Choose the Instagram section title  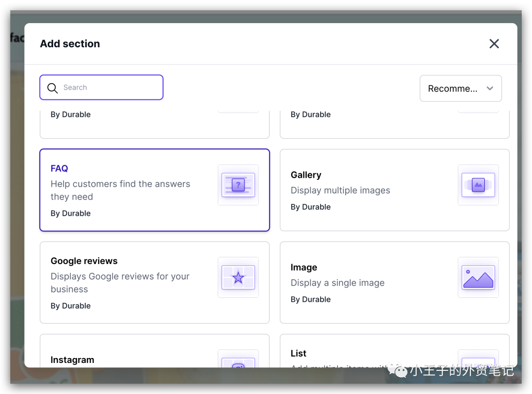click(72, 360)
